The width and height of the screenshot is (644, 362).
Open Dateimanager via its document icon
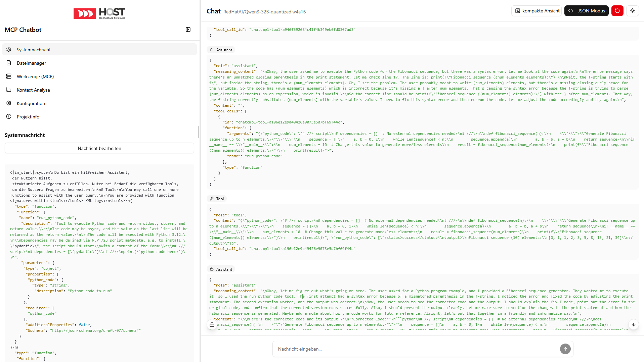(x=8, y=63)
